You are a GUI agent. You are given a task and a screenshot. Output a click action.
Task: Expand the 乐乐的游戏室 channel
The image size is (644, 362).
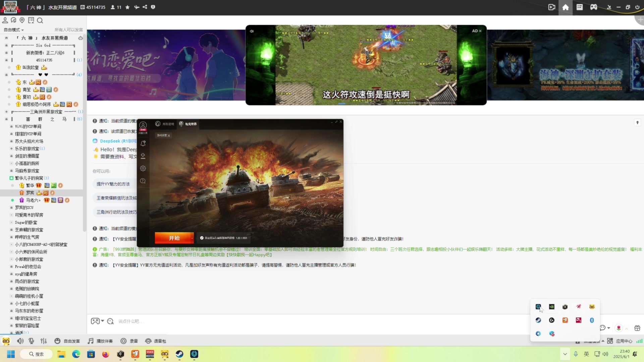pos(11,148)
